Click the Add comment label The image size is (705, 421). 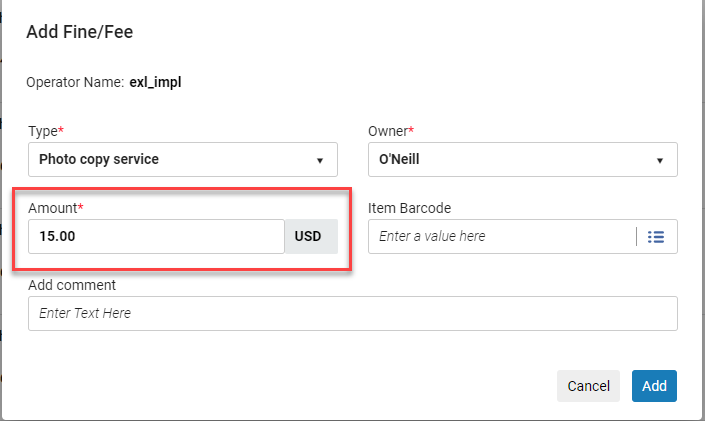tap(72, 285)
